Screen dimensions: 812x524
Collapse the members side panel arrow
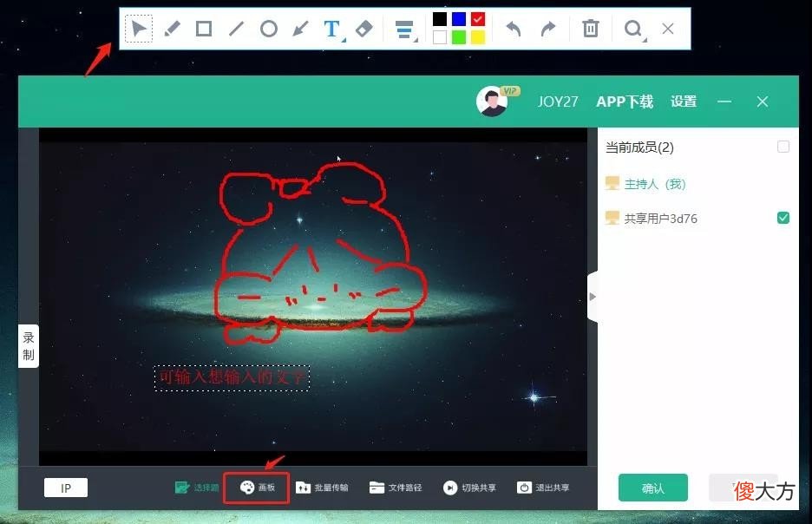593,297
